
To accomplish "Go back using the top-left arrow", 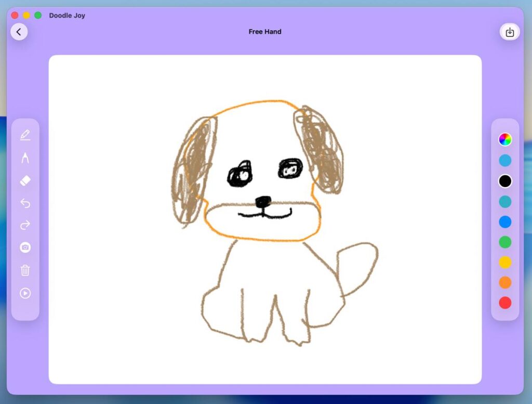I will 19,32.
